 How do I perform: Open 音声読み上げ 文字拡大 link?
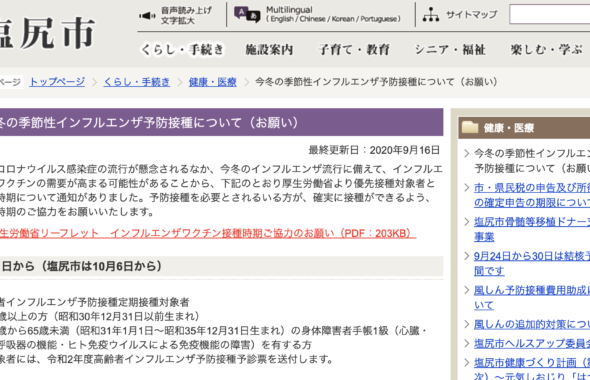pyautogui.click(x=186, y=15)
